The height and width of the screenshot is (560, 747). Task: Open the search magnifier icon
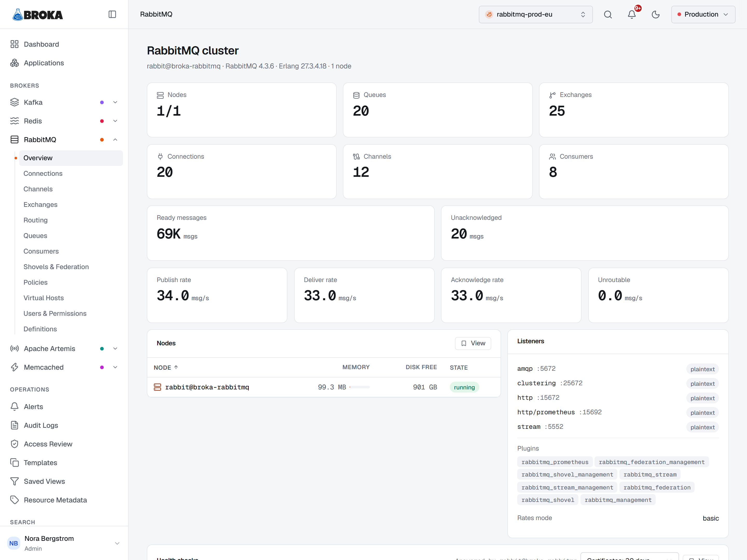coord(608,14)
